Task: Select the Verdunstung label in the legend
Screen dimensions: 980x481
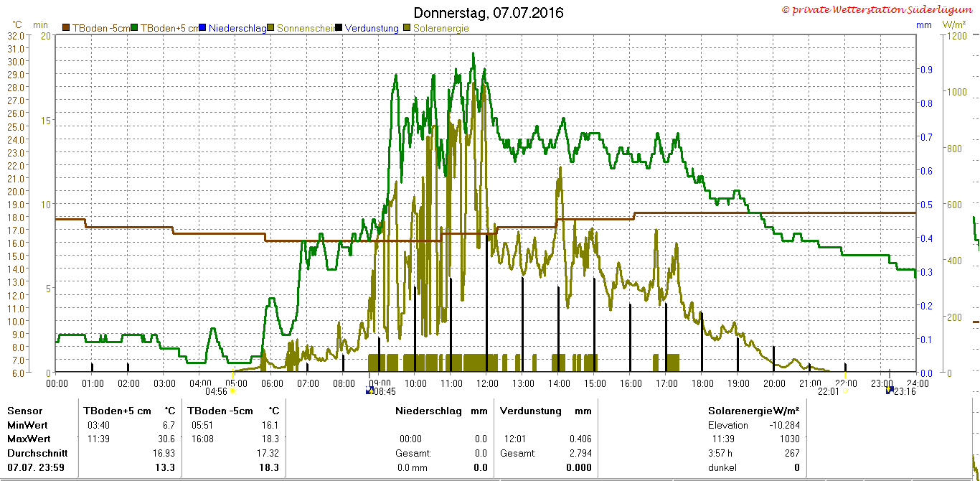Action: pos(372,28)
